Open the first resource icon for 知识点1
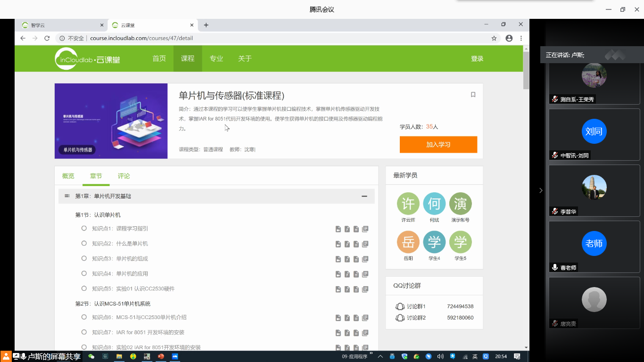The image size is (644, 362). (338, 229)
